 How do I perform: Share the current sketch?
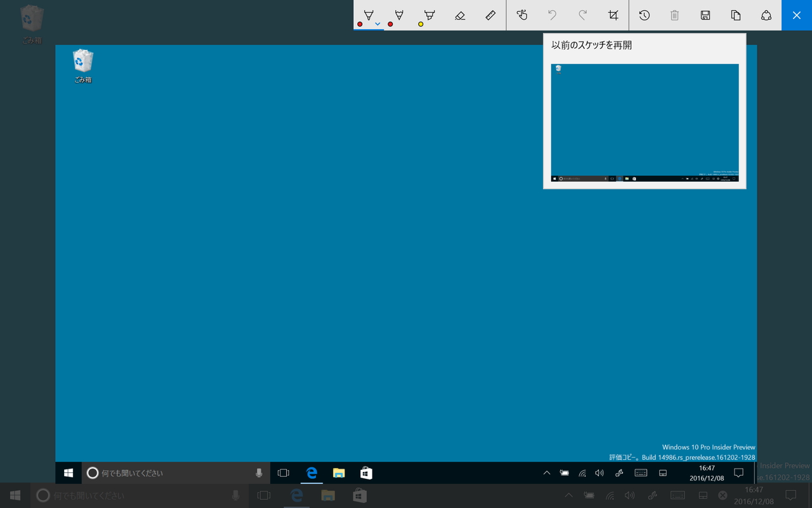(x=766, y=15)
